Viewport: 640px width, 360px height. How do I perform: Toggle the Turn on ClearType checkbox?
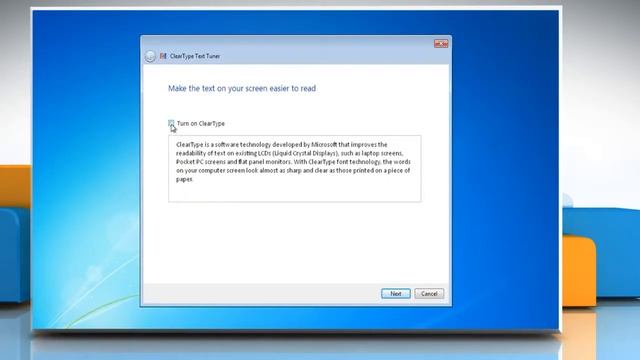[171, 123]
